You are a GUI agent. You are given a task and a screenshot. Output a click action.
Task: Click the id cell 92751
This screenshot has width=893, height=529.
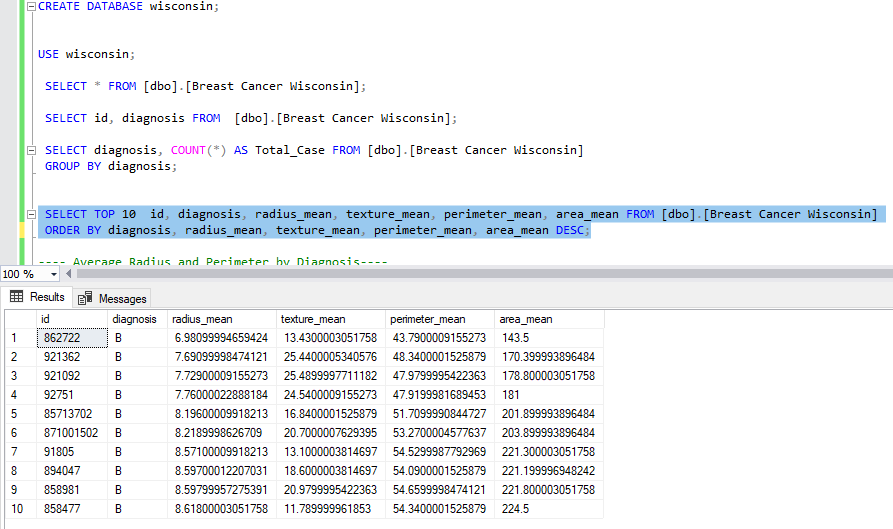coord(72,395)
